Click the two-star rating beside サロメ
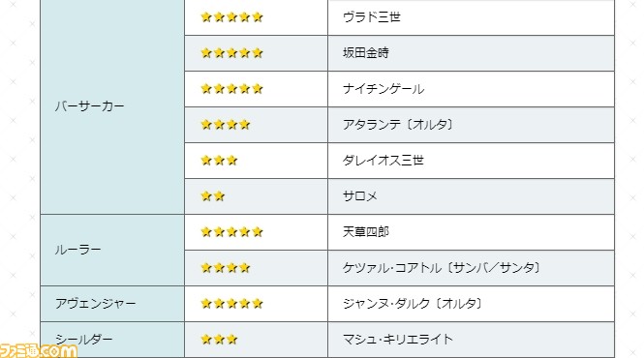 [213, 195]
